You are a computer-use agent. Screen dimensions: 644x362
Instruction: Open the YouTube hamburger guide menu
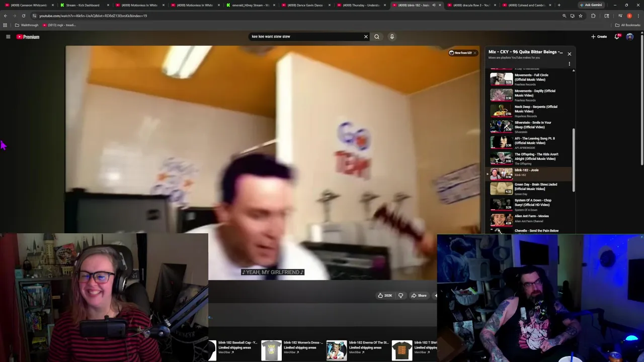(x=8, y=37)
